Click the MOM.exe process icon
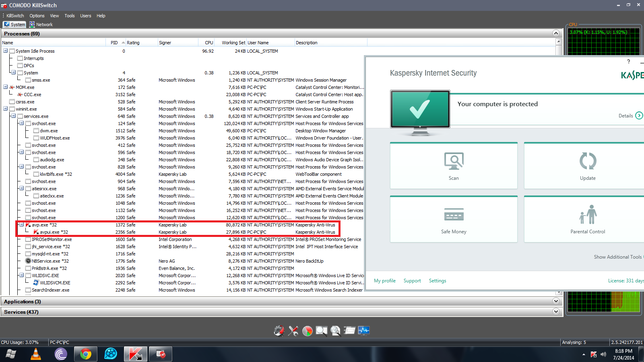 pos(12,87)
